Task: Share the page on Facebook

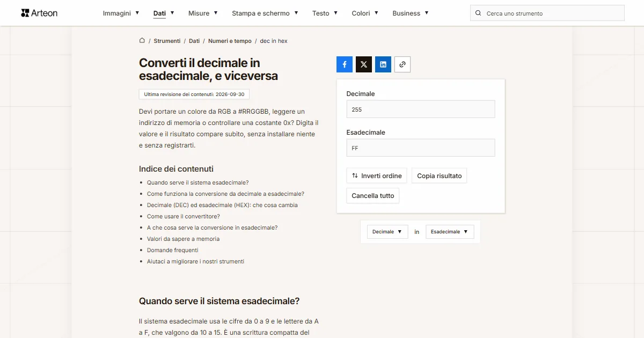Action: point(345,64)
